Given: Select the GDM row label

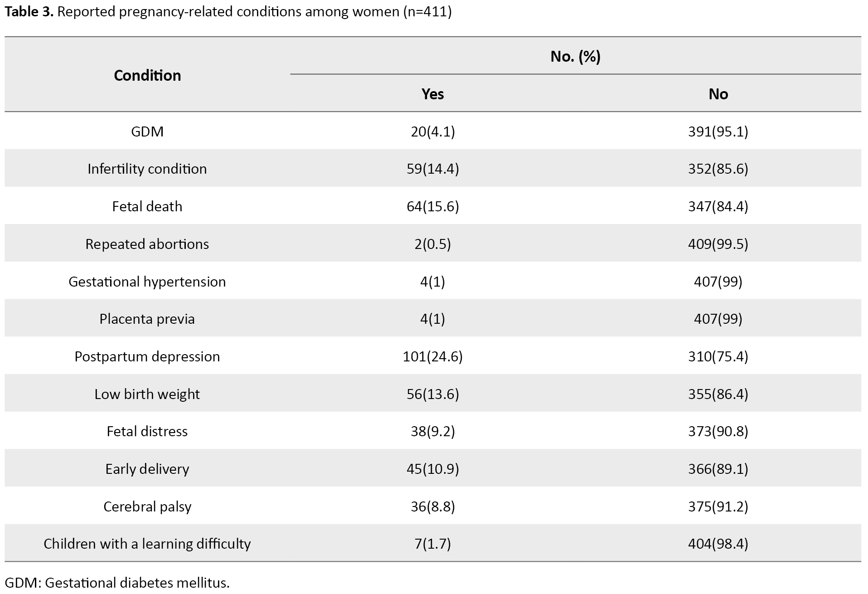Looking at the screenshot, I should 147,131.
